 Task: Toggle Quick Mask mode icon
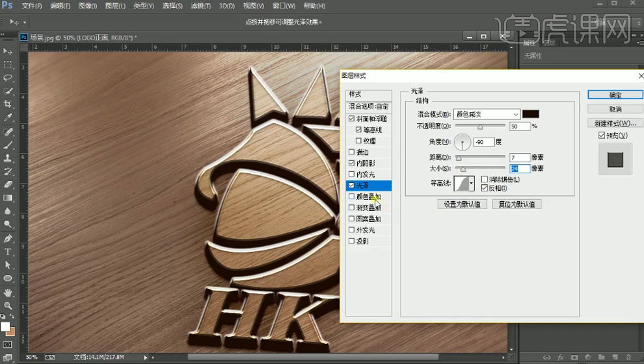click(7, 344)
